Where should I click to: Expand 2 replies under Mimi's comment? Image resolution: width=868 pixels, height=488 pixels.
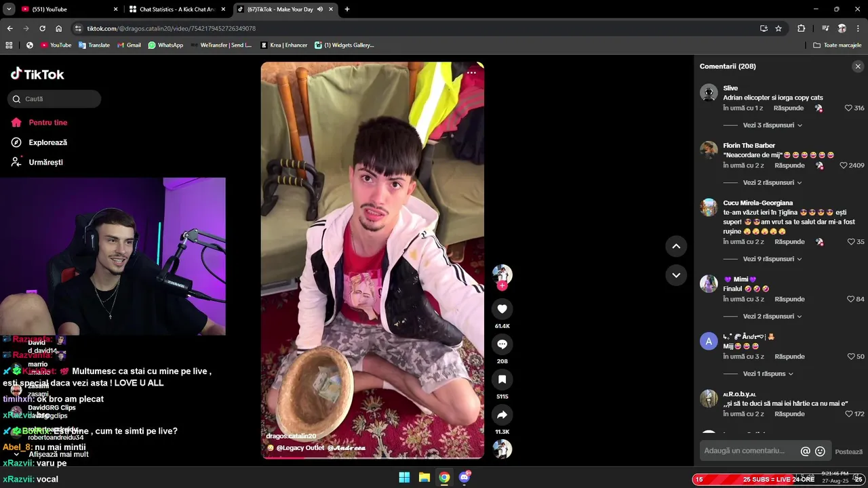(772, 317)
